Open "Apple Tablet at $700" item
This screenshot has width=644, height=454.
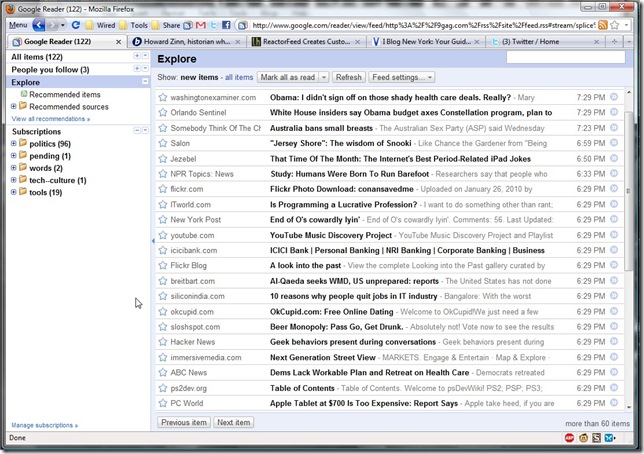(x=363, y=403)
